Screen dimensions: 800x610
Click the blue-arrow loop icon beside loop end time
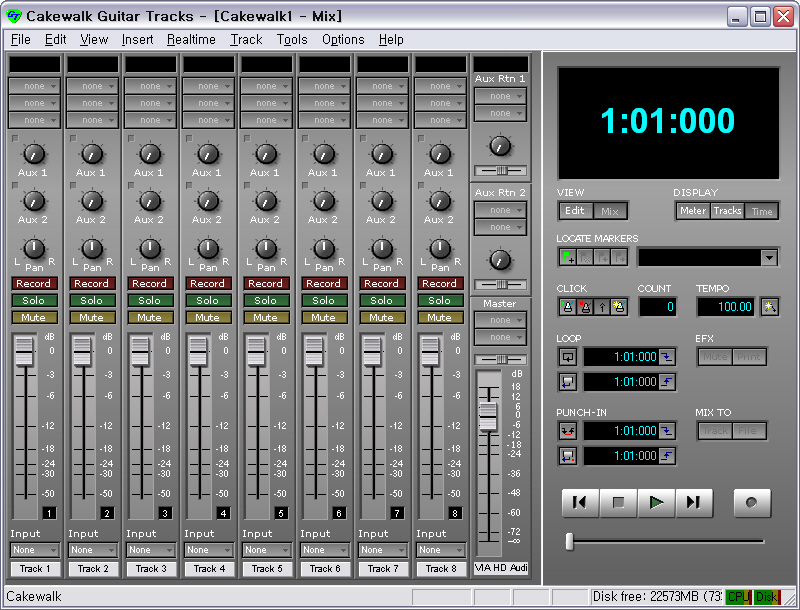568,382
